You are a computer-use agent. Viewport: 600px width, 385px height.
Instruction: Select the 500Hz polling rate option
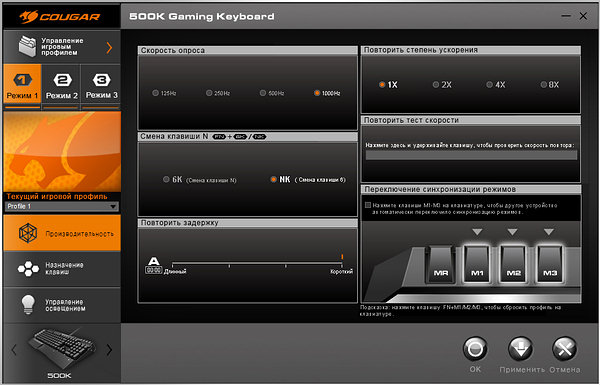(x=263, y=93)
